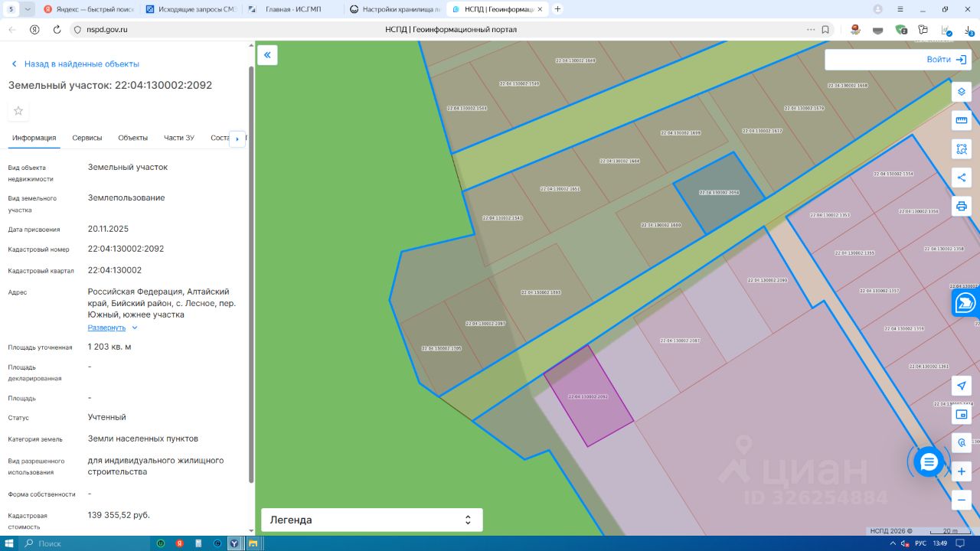Open Yandex home button in toolbar

34,30
